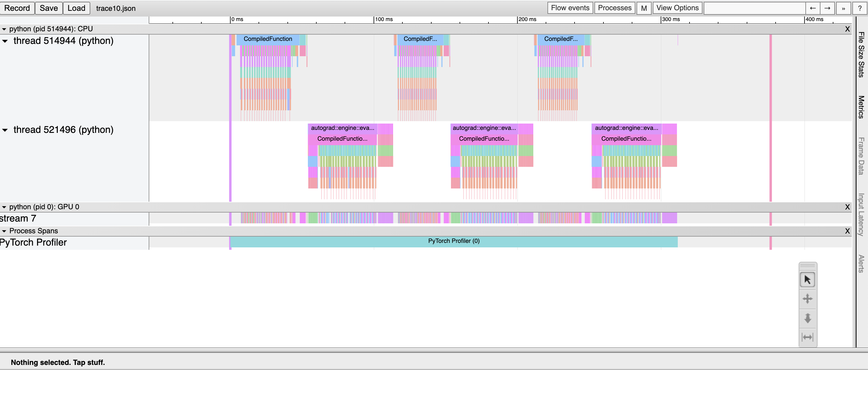Open Processes panel view
This screenshot has width=868, height=404.
(615, 8)
